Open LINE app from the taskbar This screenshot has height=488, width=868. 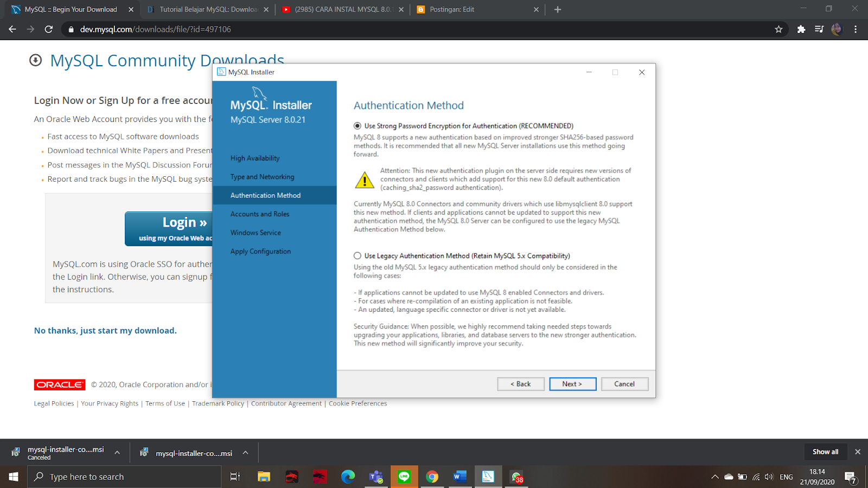(404, 477)
